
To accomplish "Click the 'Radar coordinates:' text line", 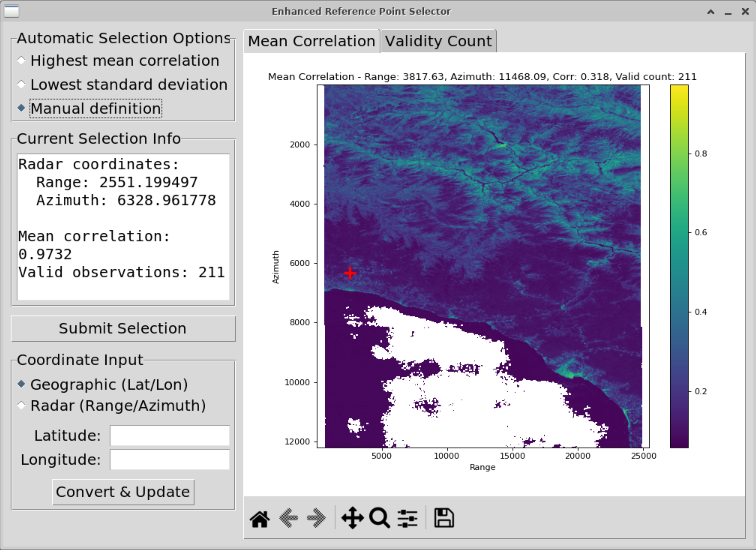I will coord(99,164).
